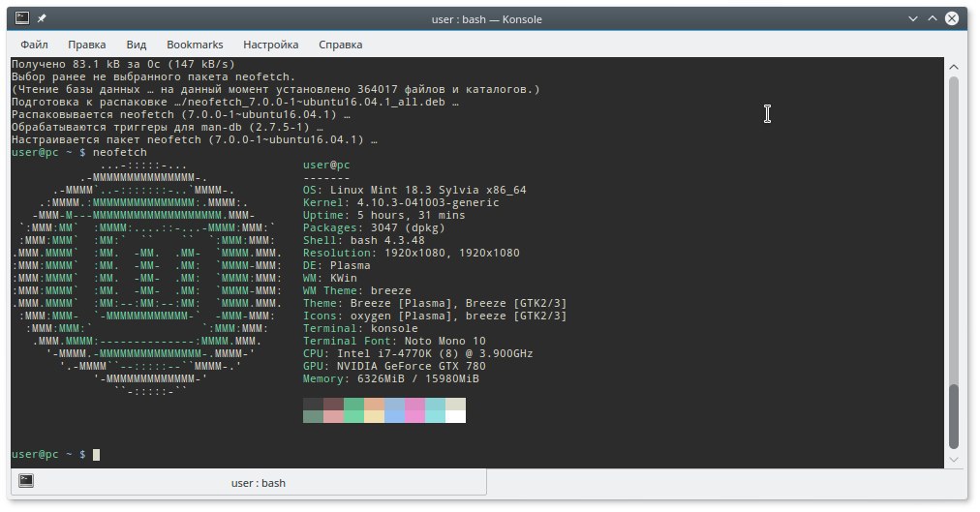Maximize the Konsole window
The image size is (980, 512).
(933, 18)
